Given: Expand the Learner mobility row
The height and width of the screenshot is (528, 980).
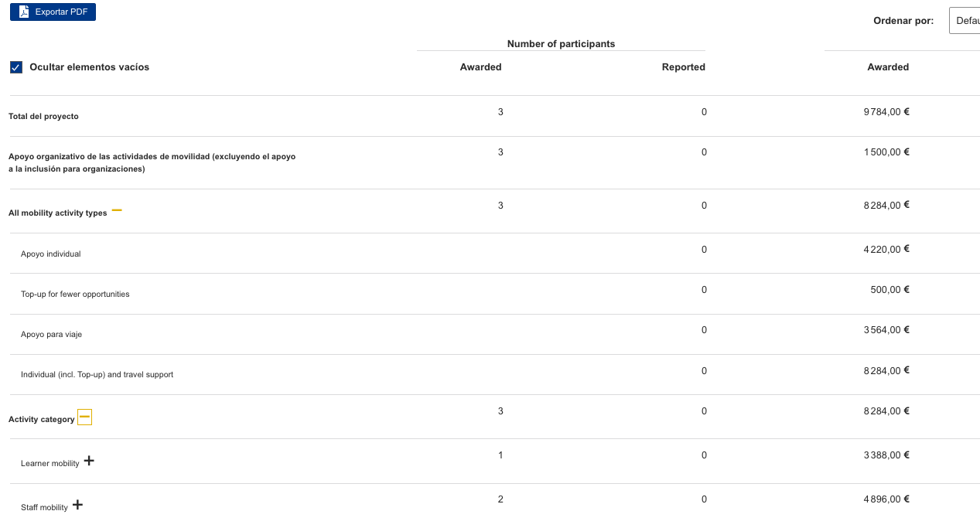Looking at the screenshot, I should pos(89,461).
